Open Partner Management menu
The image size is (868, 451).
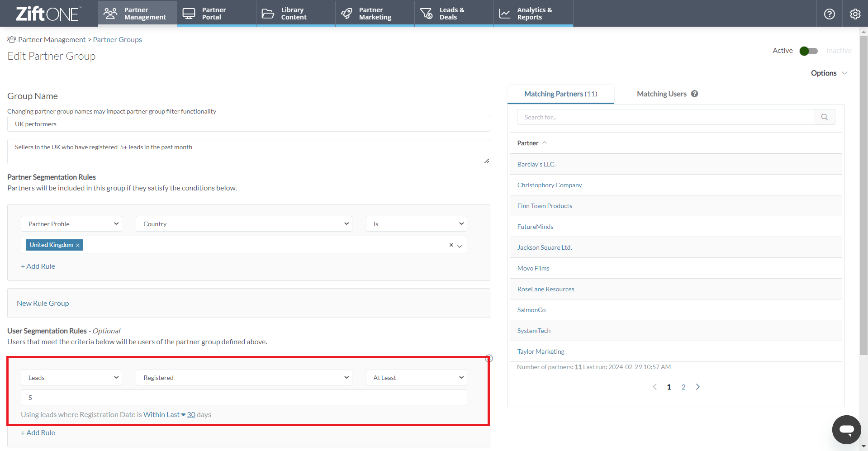tap(138, 14)
